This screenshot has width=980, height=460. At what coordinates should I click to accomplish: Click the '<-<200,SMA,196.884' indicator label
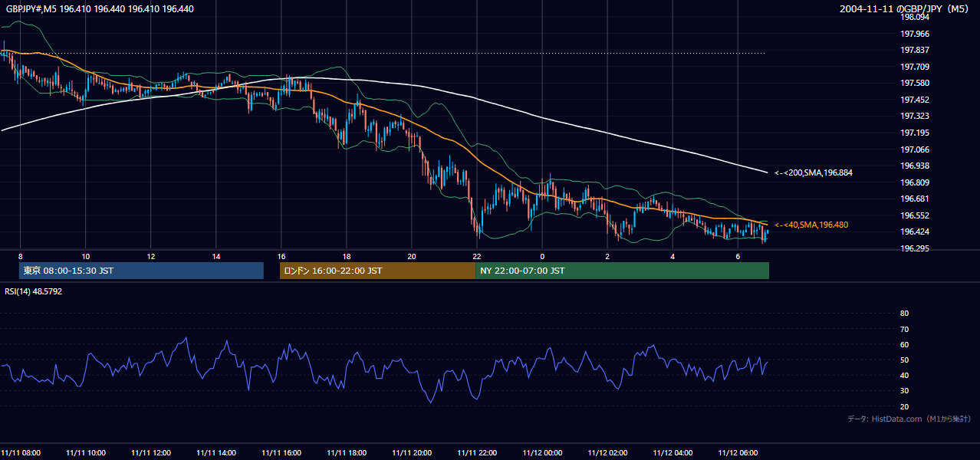click(813, 172)
